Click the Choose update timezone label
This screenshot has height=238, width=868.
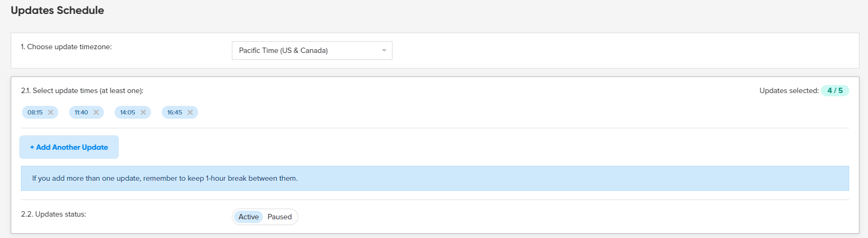66,47
